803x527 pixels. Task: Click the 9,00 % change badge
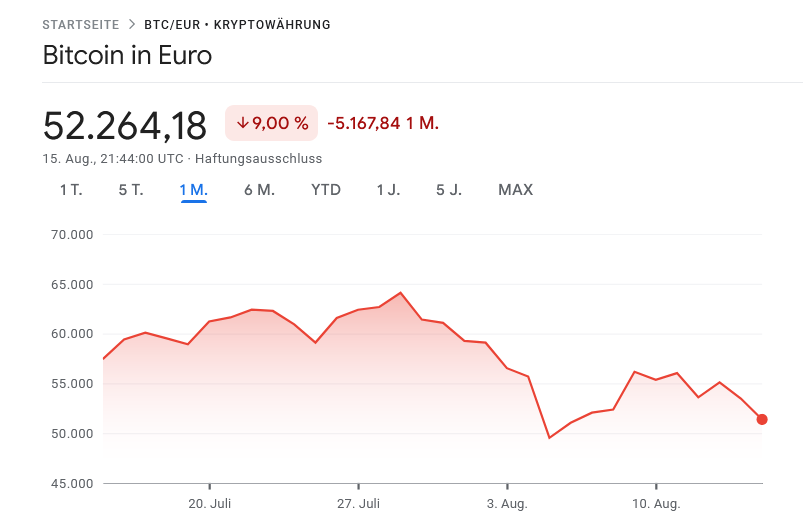[x=271, y=123]
